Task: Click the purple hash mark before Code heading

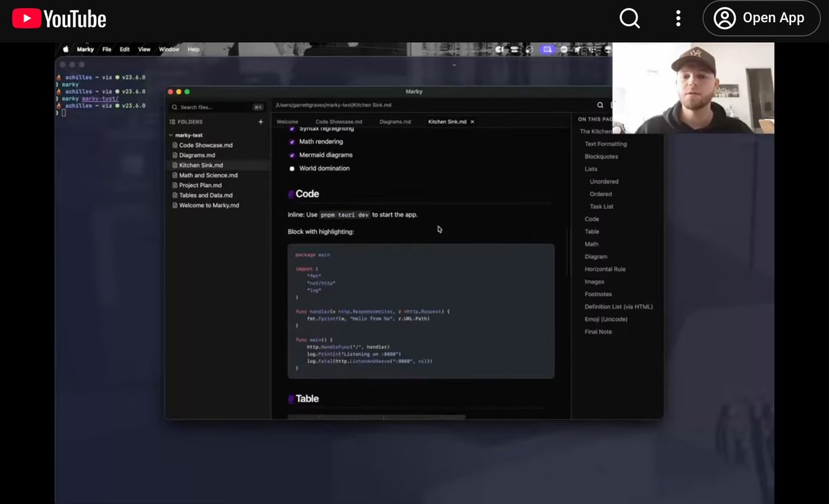Action: click(x=291, y=195)
